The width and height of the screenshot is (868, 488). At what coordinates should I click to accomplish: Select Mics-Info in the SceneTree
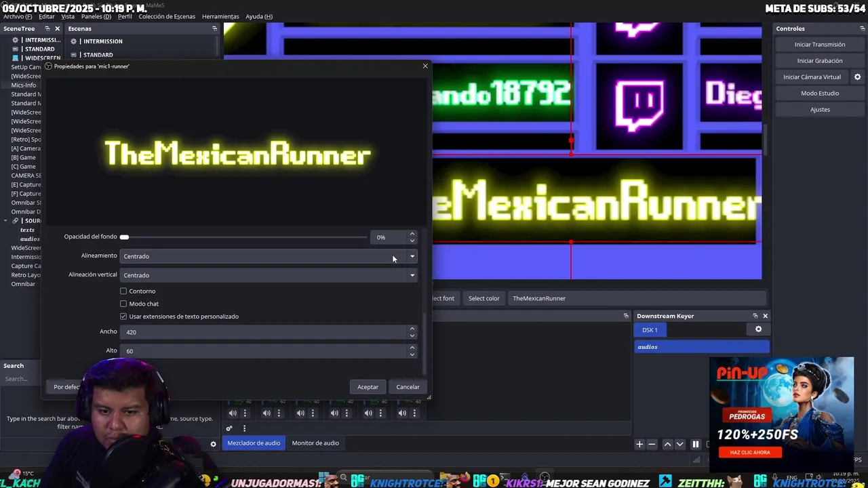[24, 85]
